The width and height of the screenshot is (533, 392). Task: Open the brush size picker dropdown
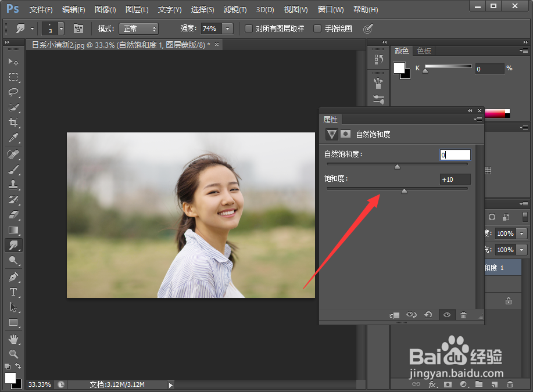click(61, 28)
